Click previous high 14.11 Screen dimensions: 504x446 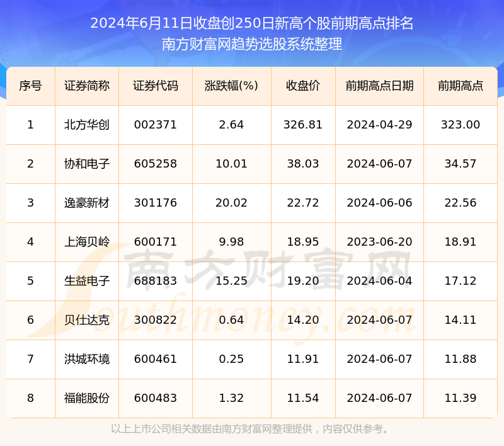(x=461, y=320)
